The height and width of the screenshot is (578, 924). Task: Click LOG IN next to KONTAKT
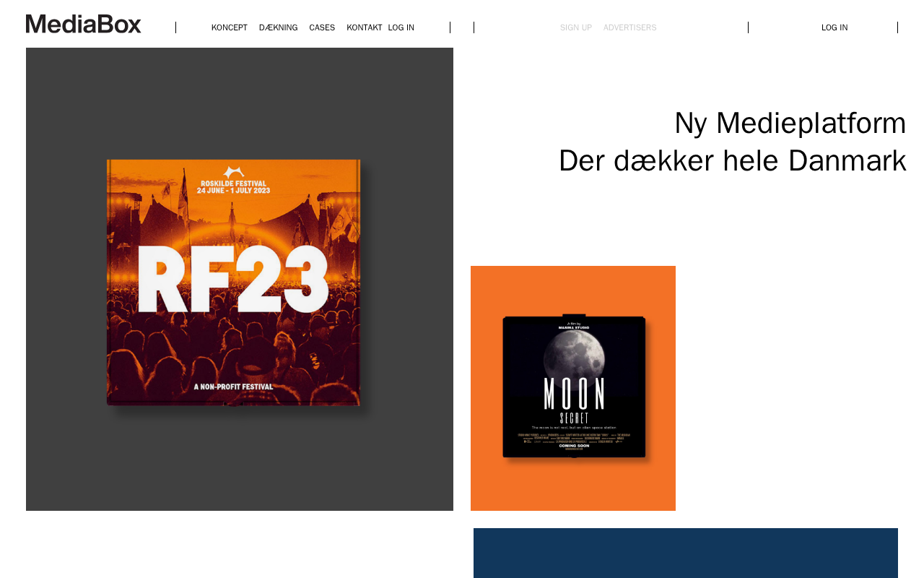click(x=401, y=27)
